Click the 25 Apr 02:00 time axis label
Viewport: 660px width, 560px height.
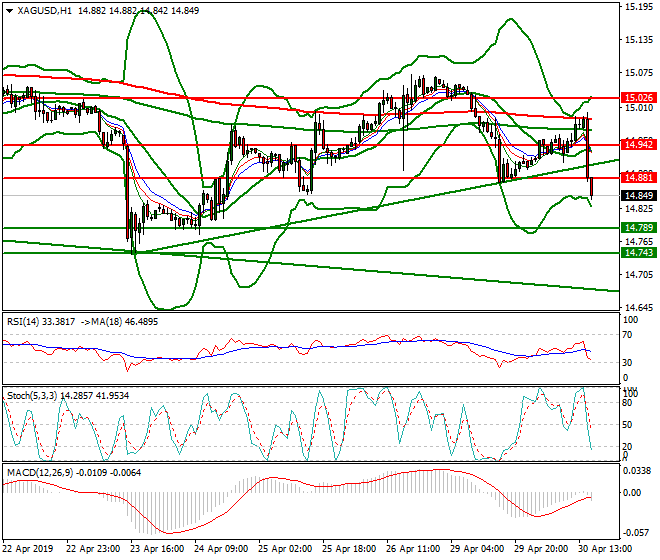(285, 549)
